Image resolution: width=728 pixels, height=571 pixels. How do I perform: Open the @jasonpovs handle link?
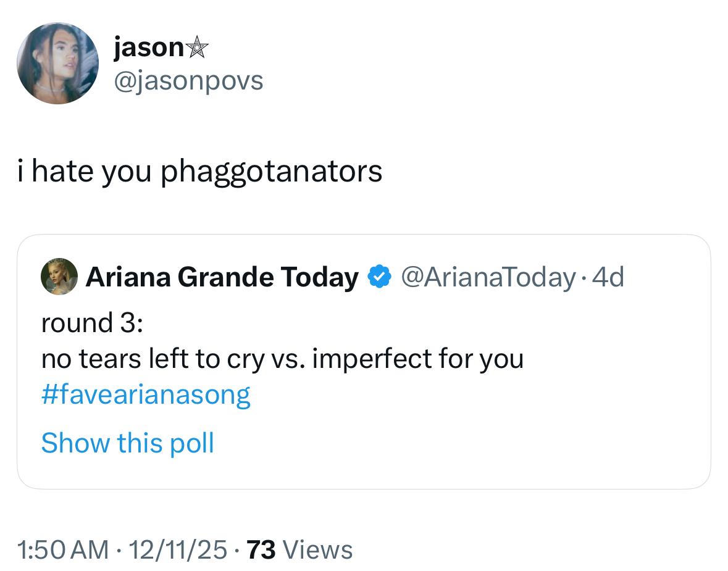coord(188,80)
